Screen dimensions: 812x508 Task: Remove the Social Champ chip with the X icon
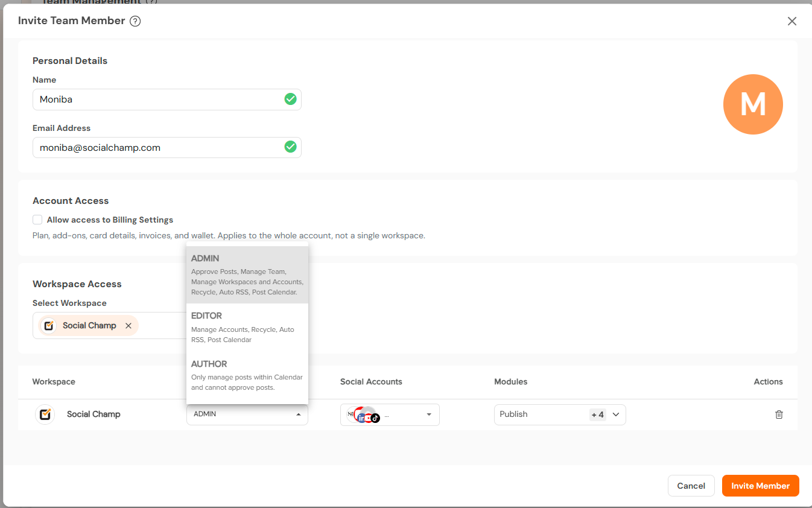coord(128,326)
